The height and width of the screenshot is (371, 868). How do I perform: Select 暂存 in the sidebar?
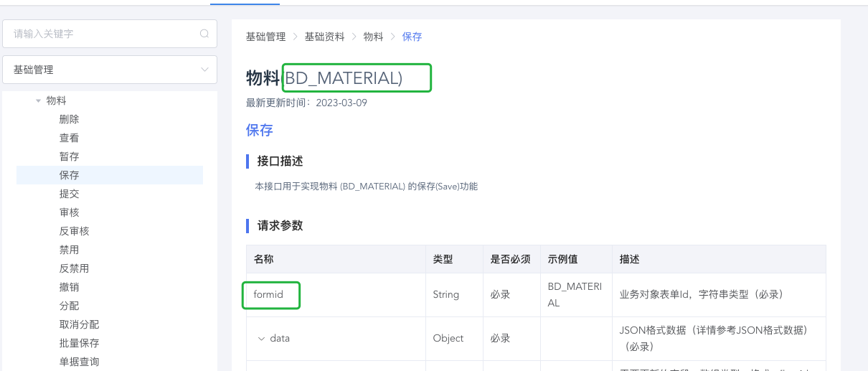point(70,156)
